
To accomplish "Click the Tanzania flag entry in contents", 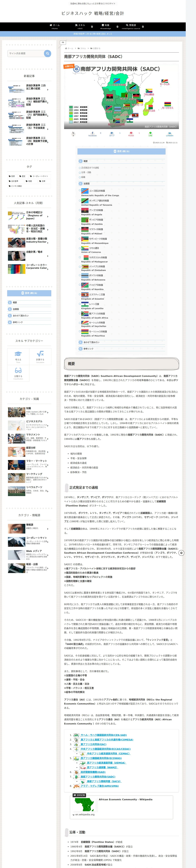I will [x=97, y=202].
